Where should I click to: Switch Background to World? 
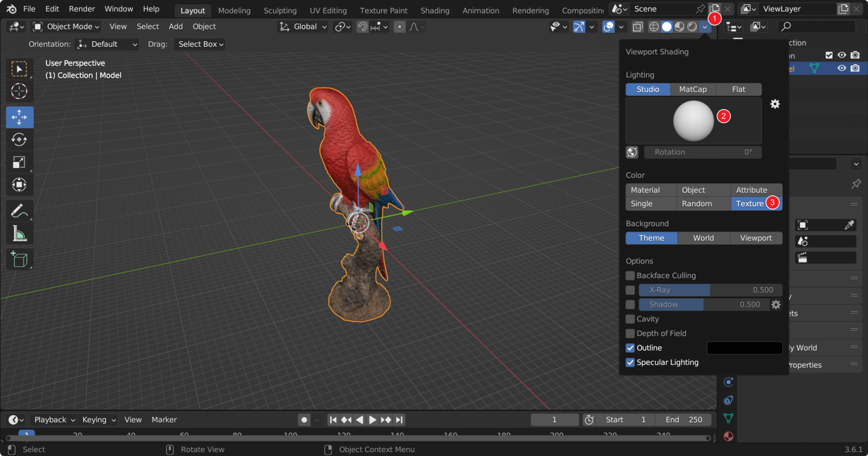[703, 238]
